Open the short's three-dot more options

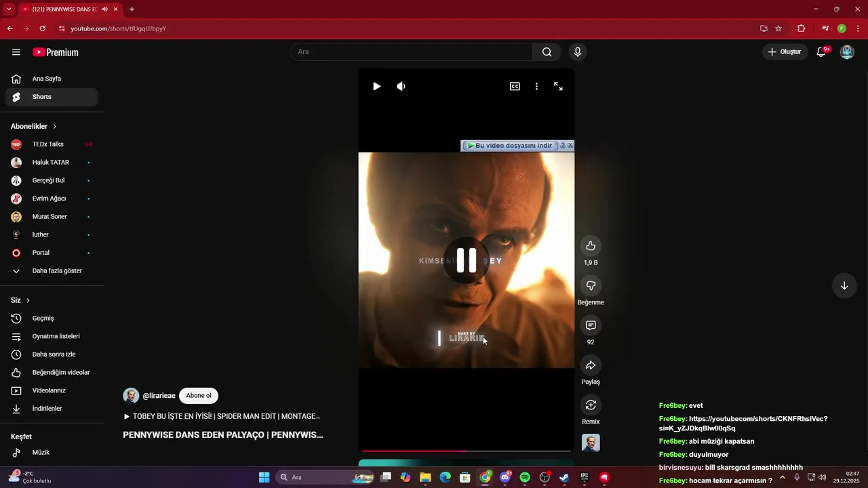536,86
